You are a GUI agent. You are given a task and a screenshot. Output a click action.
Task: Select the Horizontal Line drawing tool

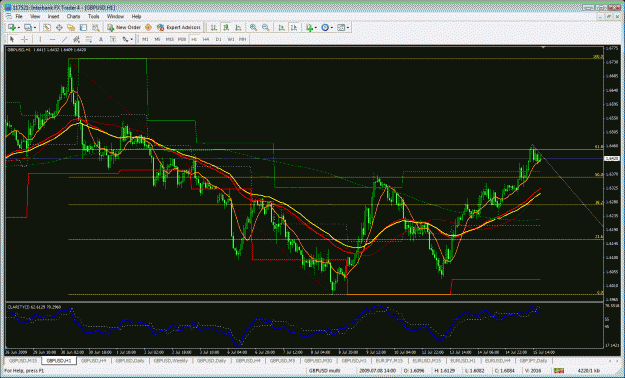click(x=52, y=39)
